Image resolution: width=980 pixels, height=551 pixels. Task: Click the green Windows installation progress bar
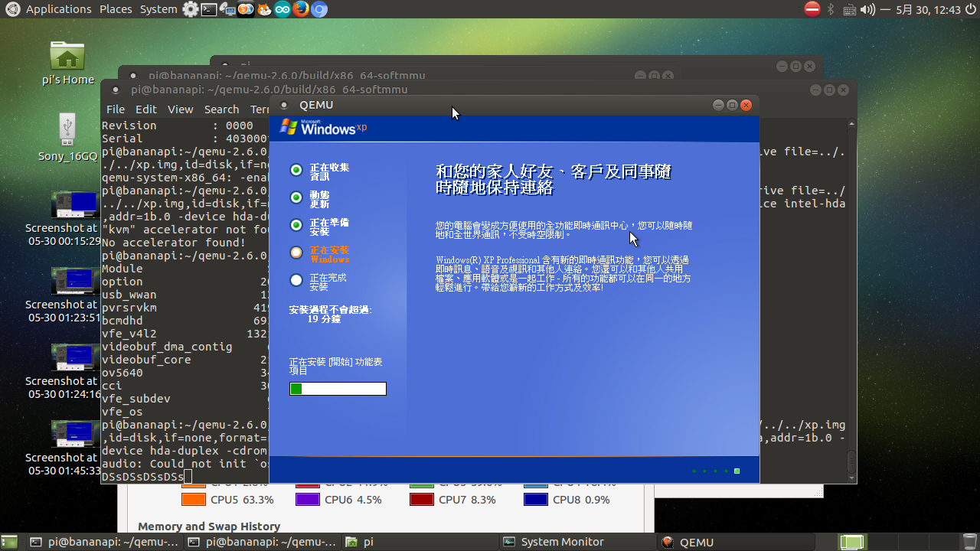[x=338, y=389]
